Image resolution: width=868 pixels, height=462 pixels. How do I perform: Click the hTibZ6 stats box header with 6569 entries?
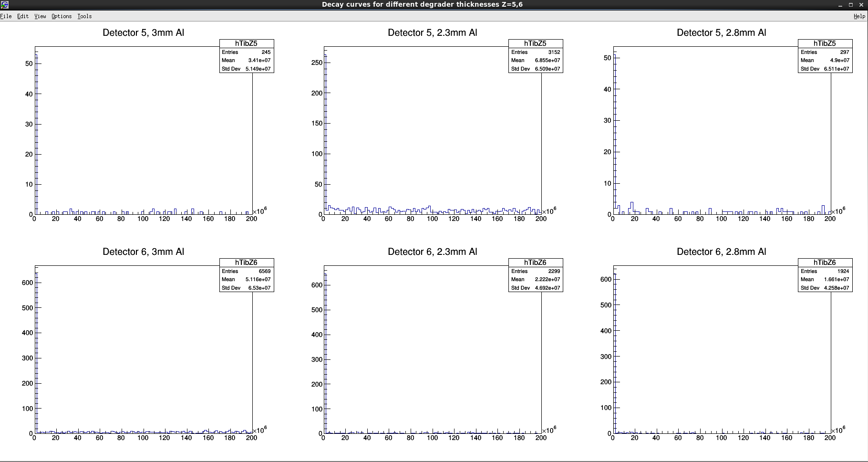tap(246, 262)
